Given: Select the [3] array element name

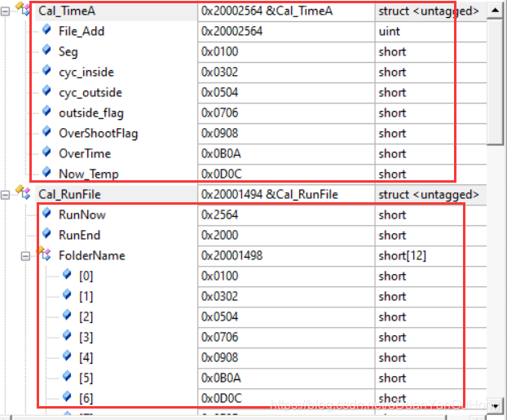Looking at the screenshot, I should point(86,337).
